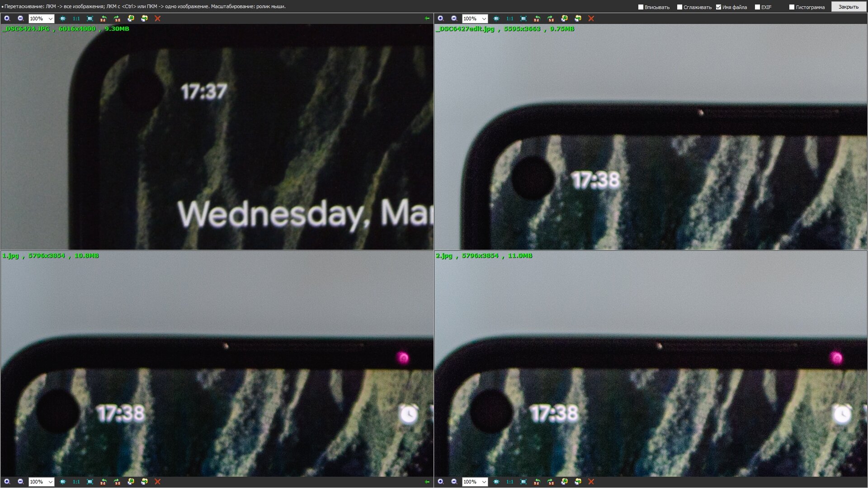Enable the Вписывать checkbox
The height and width of the screenshot is (488, 868).
click(641, 7)
